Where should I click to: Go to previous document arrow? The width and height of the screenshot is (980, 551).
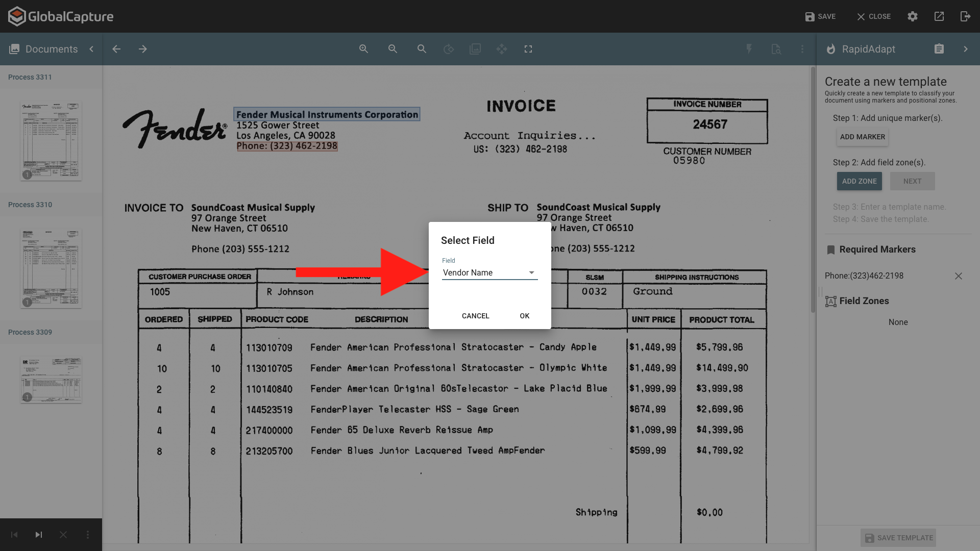(x=116, y=49)
